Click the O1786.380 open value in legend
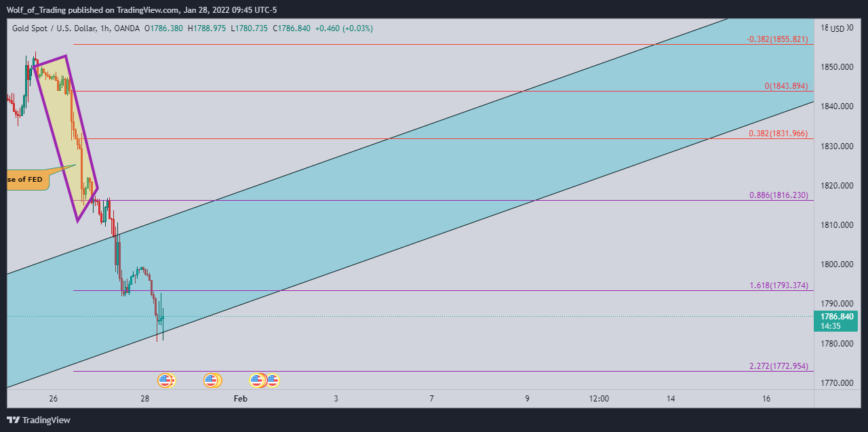The image size is (868, 432). 163,28
